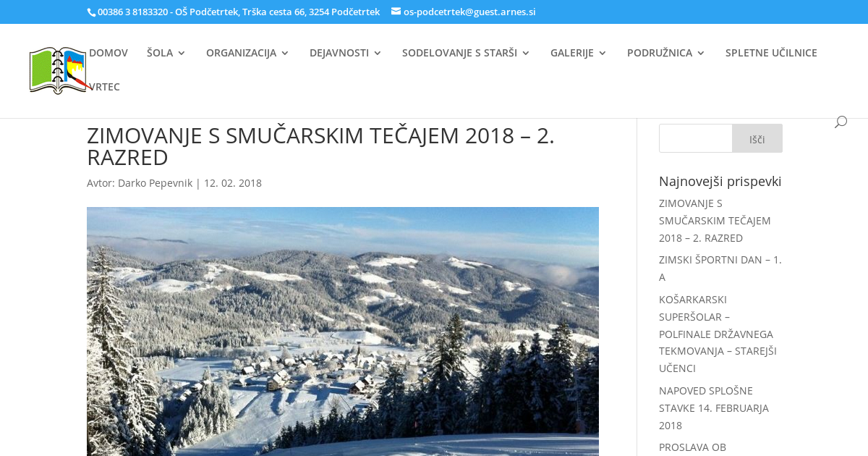Open the search magnifier icon
Image resolution: width=868 pixels, height=456 pixels.
click(x=841, y=122)
